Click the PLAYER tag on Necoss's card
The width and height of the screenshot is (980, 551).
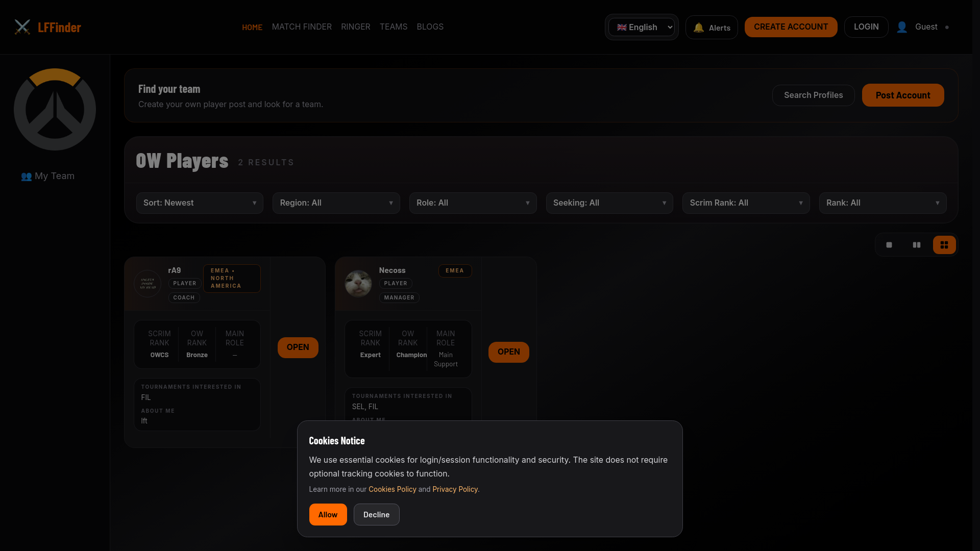(x=396, y=284)
